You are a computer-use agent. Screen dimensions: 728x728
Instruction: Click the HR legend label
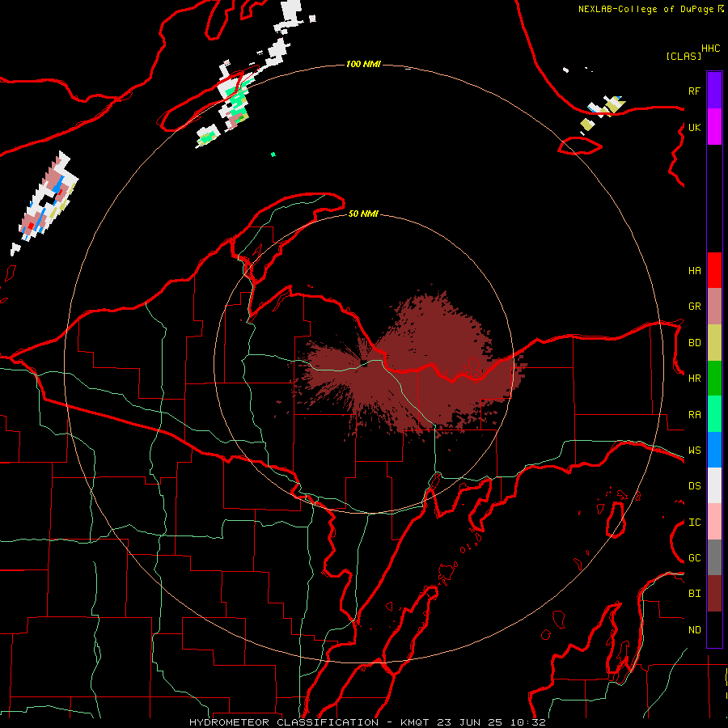694,379
